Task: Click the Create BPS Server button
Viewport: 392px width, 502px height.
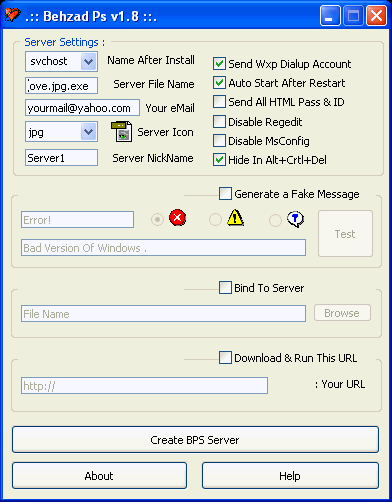Action: pos(195,440)
